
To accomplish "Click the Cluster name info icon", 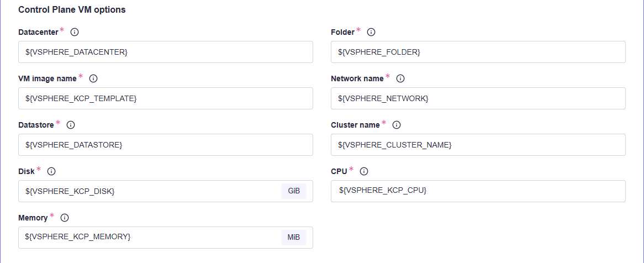I will point(396,125).
